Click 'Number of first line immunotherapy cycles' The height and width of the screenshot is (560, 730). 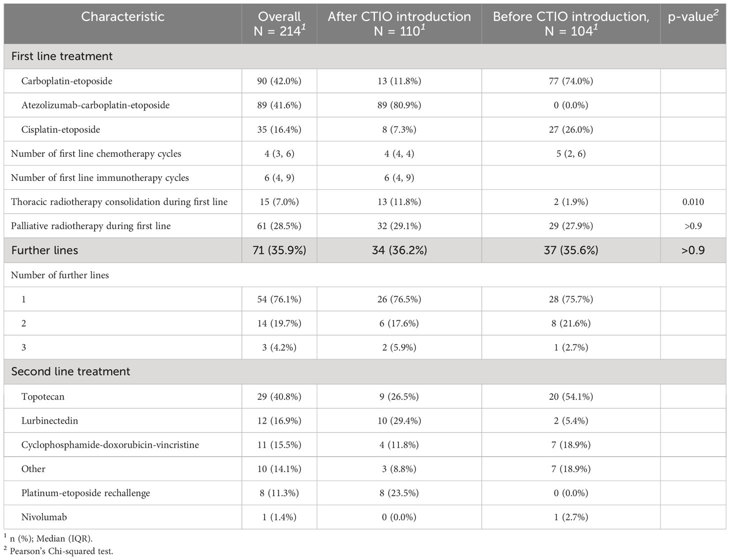coord(100,177)
